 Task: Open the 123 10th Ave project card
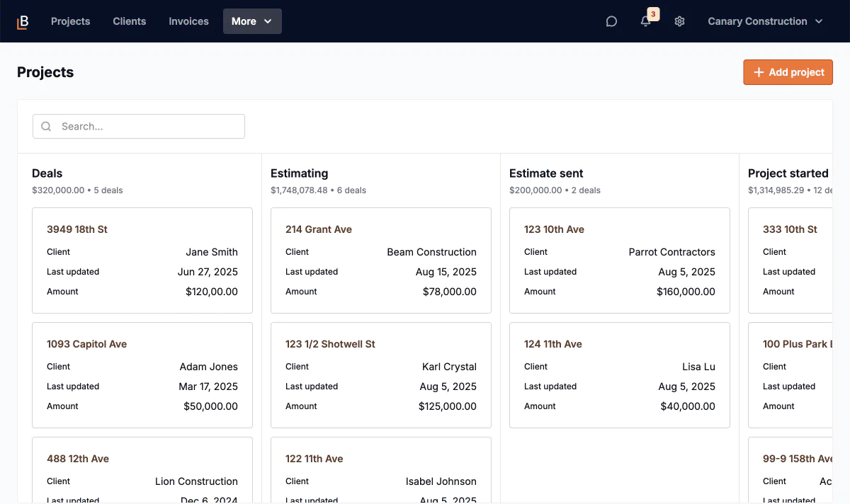[x=620, y=260]
